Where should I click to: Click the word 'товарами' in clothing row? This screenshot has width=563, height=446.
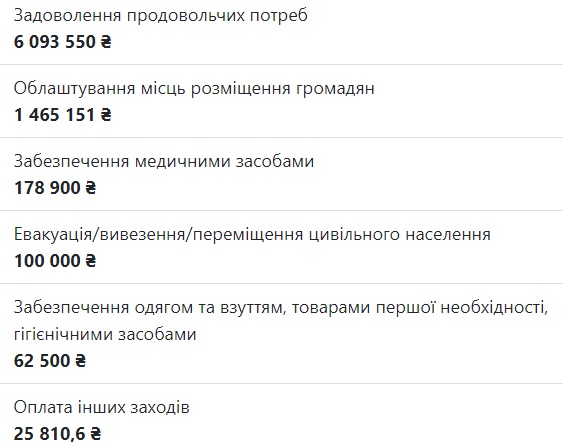[x=330, y=308]
